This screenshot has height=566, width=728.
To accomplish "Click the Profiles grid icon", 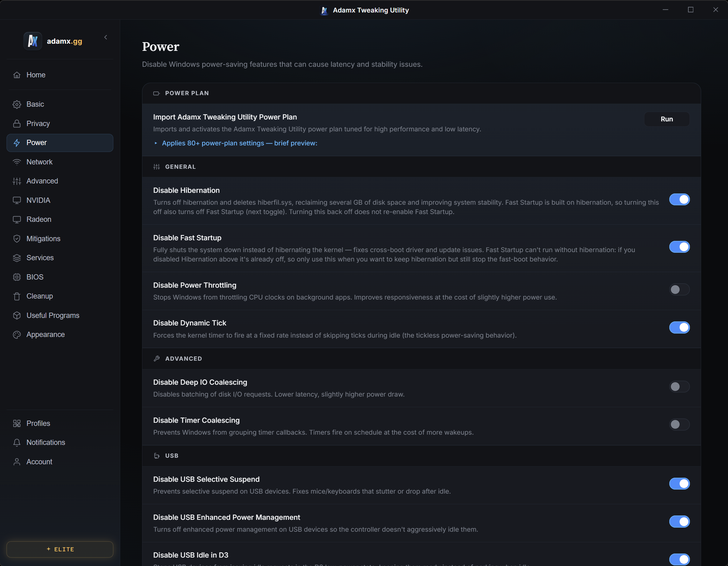I will coord(17,423).
